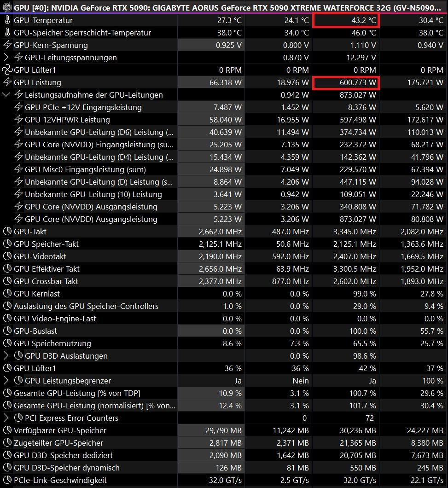This screenshot has width=448, height=488.
Task: Click the gauge icon of Zugeteilter GPU-Speicher
Action: (x=7, y=443)
